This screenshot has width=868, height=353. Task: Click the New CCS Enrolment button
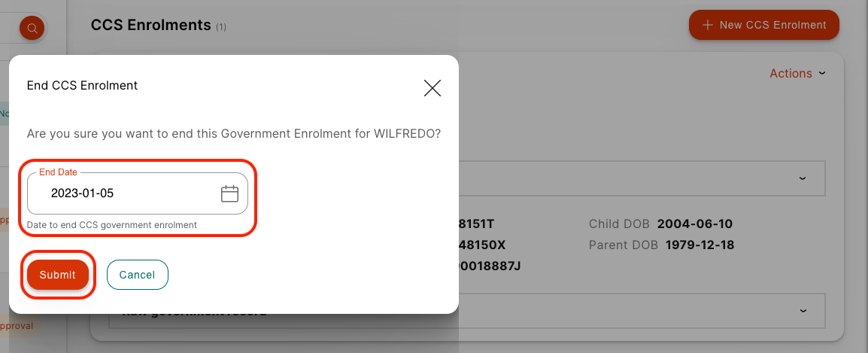pos(763,25)
